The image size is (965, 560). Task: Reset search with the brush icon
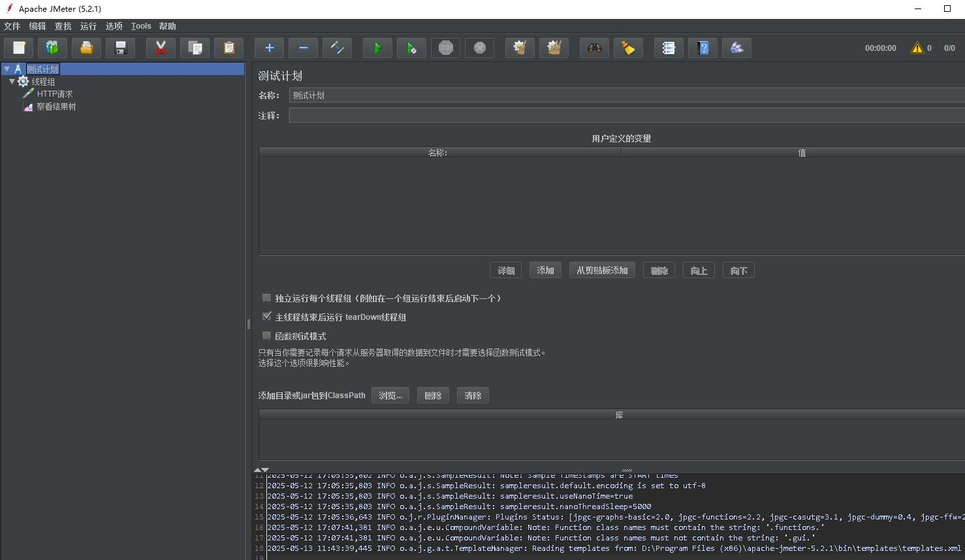pos(628,48)
